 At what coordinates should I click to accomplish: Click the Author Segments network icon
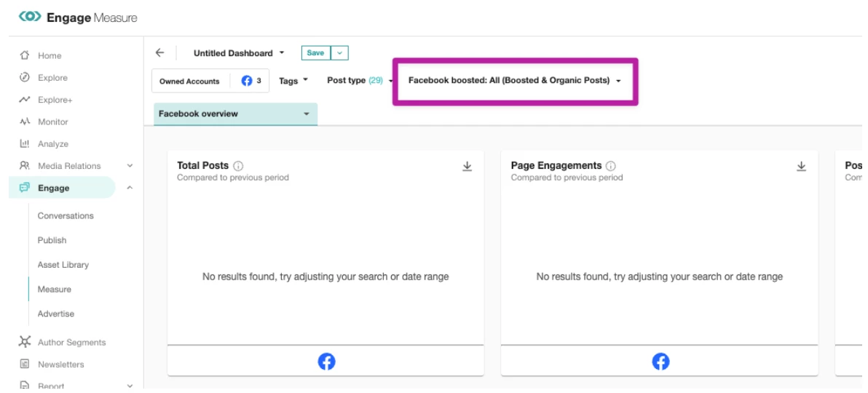pos(24,342)
